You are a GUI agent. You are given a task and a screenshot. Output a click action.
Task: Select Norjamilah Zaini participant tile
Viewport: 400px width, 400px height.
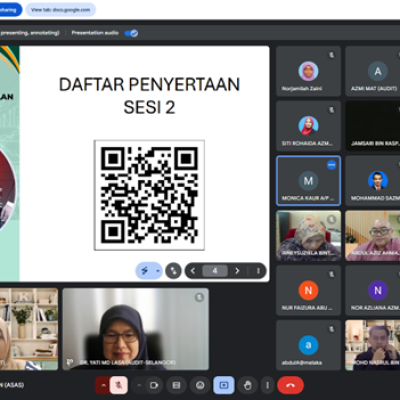pyautogui.click(x=309, y=71)
